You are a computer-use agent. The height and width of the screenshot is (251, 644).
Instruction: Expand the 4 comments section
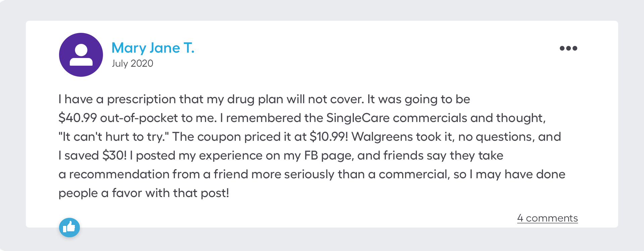pyautogui.click(x=547, y=218)
